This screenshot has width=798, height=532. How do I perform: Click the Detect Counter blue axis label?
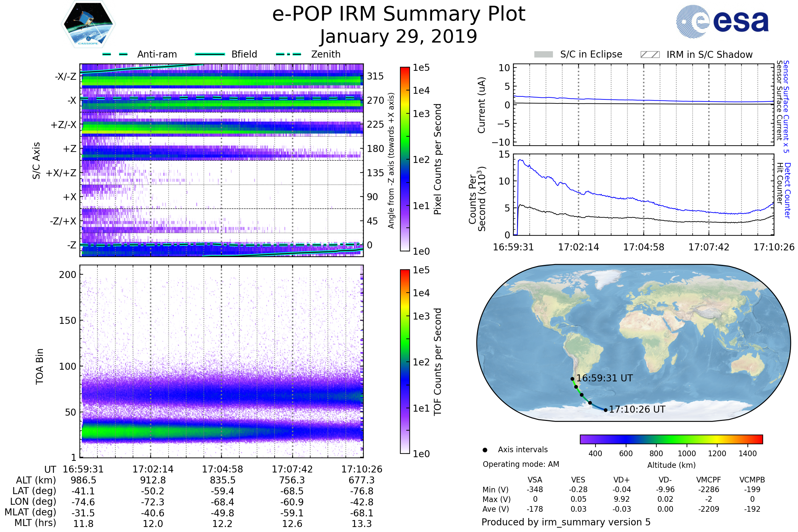coord(788,191)
